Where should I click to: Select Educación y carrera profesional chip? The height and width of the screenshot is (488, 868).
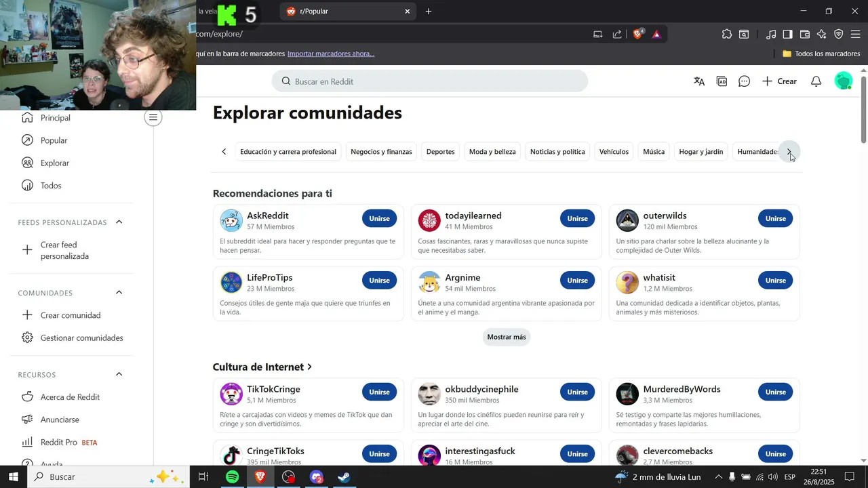[x=288, y=152]
